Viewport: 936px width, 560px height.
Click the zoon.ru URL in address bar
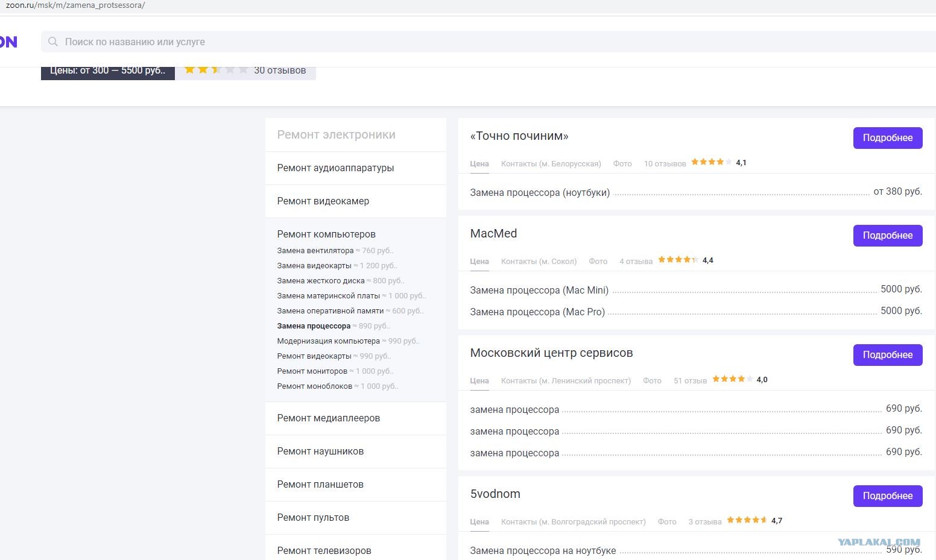click(x=75, y=5)
